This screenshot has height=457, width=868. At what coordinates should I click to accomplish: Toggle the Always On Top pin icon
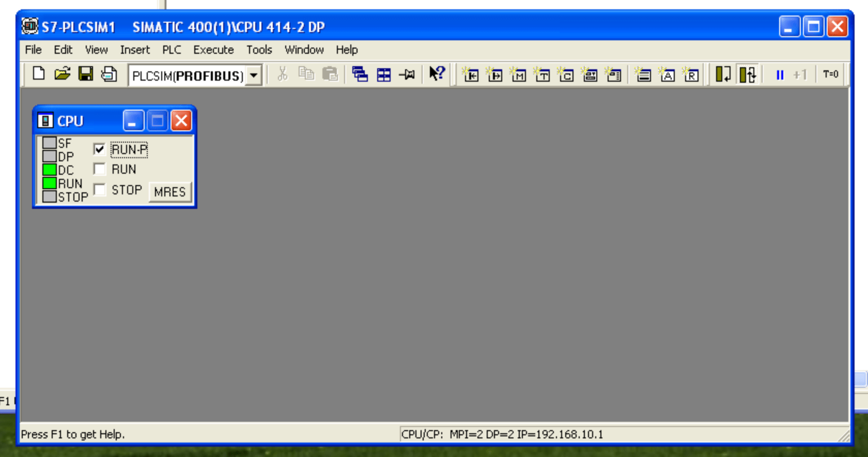[407, 74]
